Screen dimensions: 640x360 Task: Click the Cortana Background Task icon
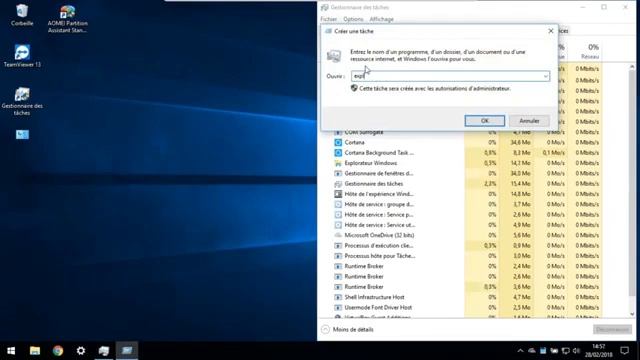coord(338,153)
